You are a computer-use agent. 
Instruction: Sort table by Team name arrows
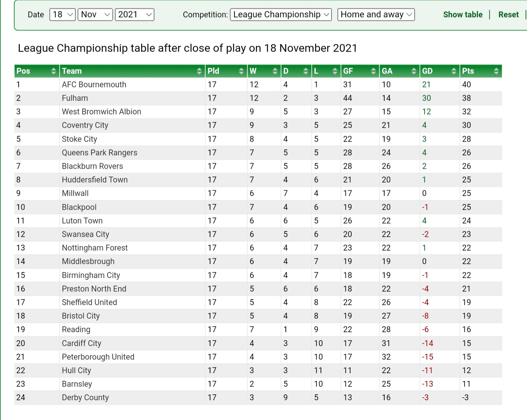(x=199, y=71)
